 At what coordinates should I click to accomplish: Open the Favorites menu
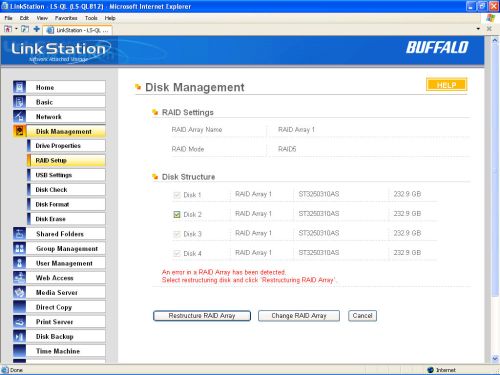(66, 18)
